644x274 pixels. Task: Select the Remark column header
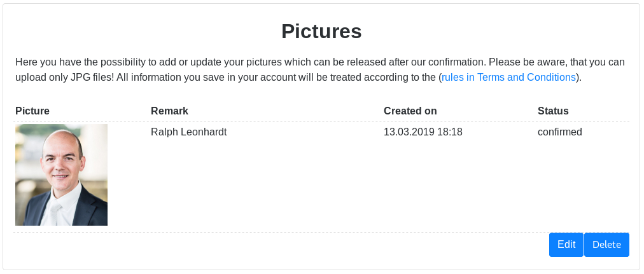click(x=169, y=111)
